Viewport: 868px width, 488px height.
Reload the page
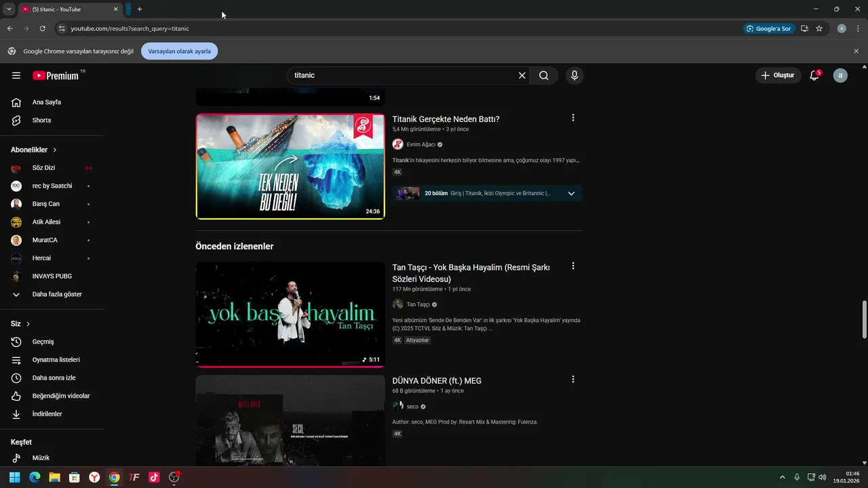[x=42, y=28]
